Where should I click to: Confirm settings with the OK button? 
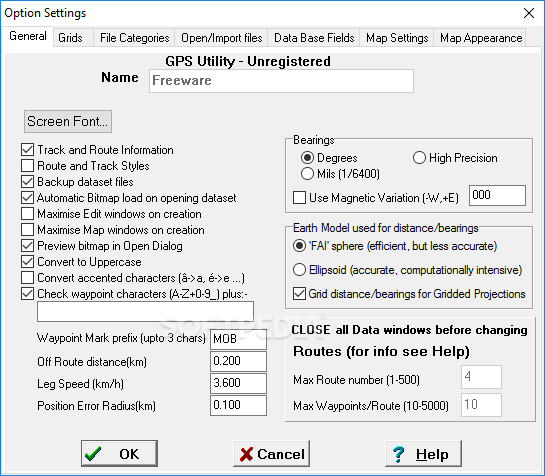(x=119, y=453)
